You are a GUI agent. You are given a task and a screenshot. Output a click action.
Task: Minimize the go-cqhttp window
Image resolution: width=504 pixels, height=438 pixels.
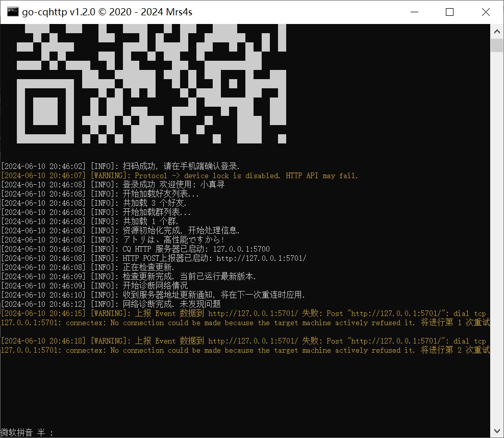[x=415, y=12]
